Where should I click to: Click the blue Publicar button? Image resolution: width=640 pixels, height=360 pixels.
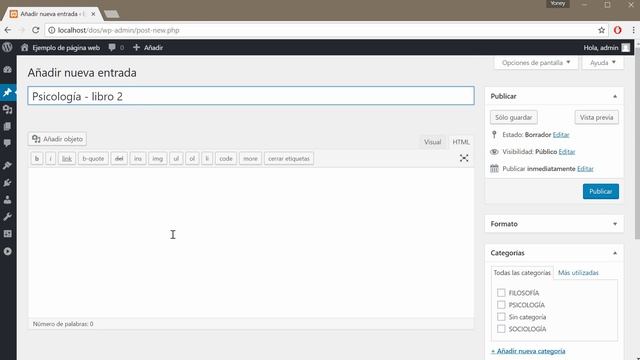[600, 191]
